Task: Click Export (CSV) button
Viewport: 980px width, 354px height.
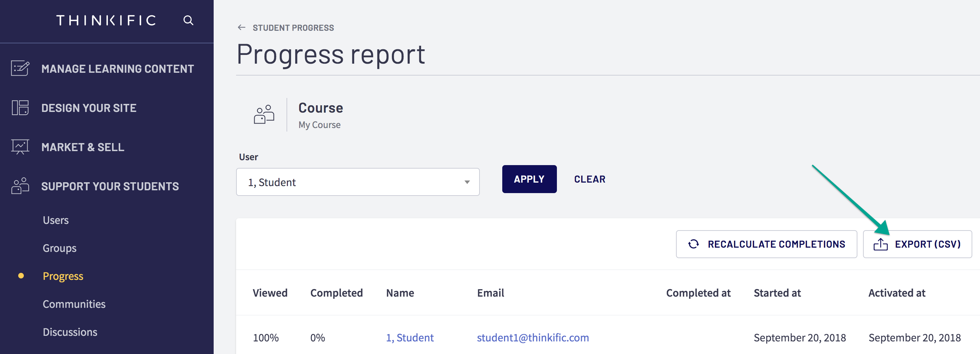Action: click(917, 244)
